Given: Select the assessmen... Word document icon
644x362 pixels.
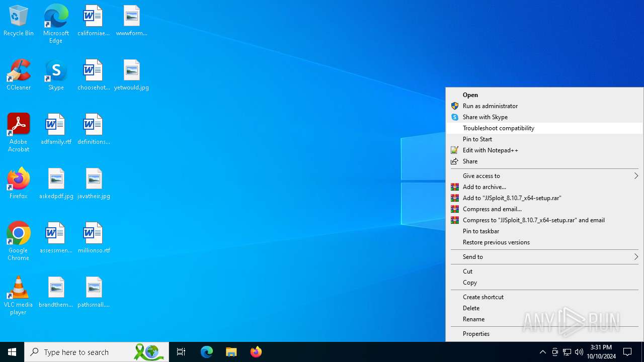Looking at the screenshot, I should point(56,238).
